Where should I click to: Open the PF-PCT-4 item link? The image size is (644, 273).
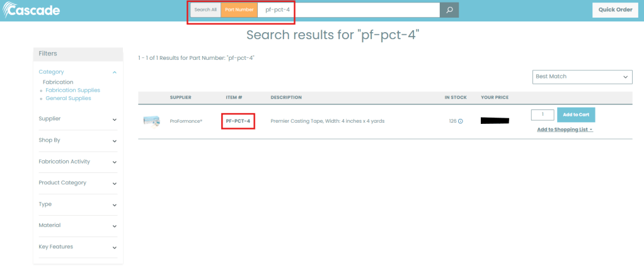pos(238,121)
